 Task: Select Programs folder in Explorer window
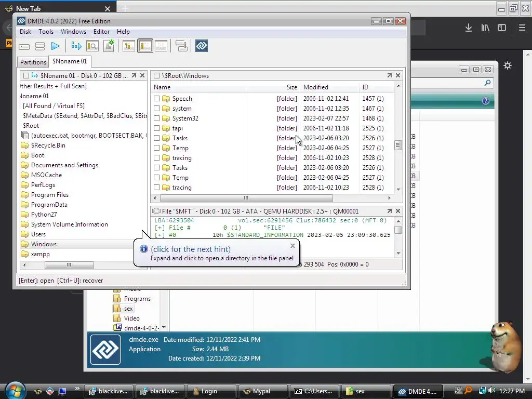pos(137,299)
